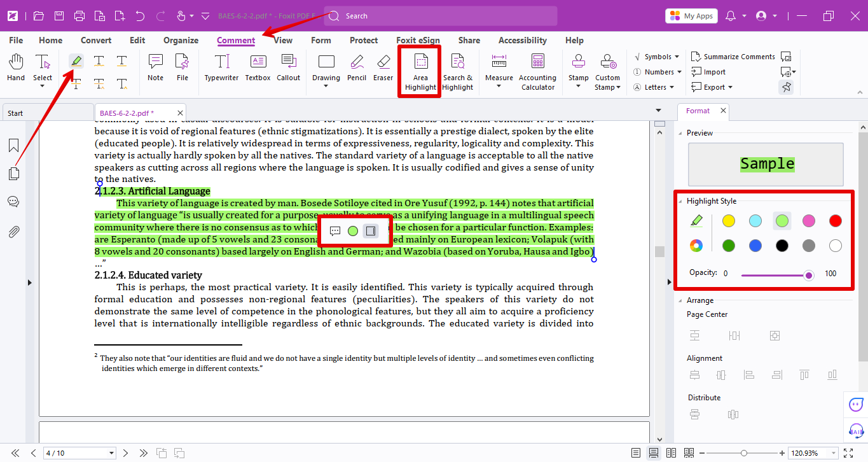
Task: Open the Accounting Calculator
Action: pyautogui.click(x=538, y=72)
